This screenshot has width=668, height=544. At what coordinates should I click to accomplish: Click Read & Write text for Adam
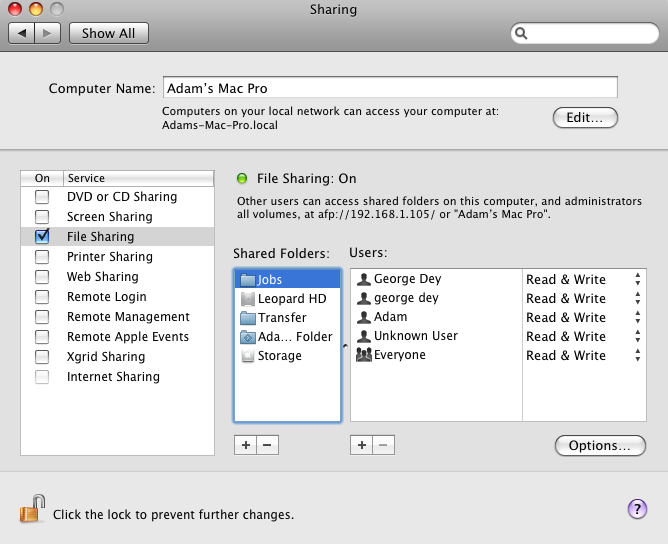coord(566,317)
